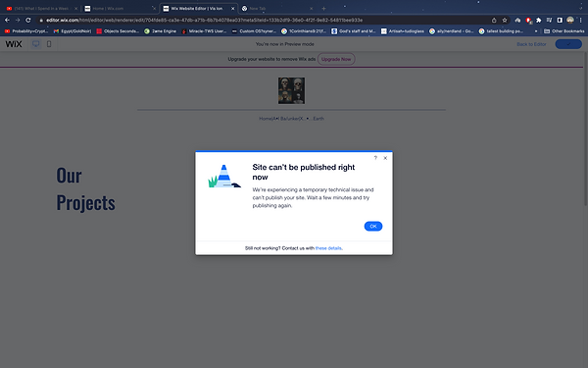Open the Extensions puzzle icon
Screen dimensions: 588x368
pos(538,21)
